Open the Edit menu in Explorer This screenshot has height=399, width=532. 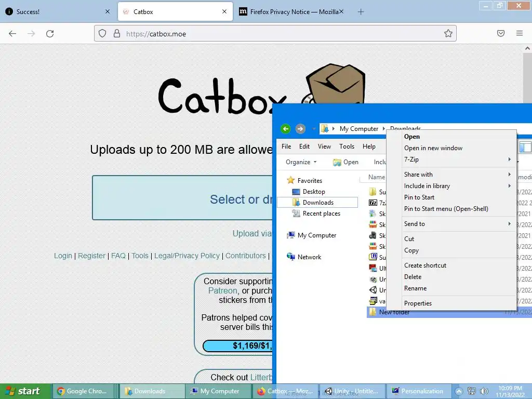click(x=304, y=146)
